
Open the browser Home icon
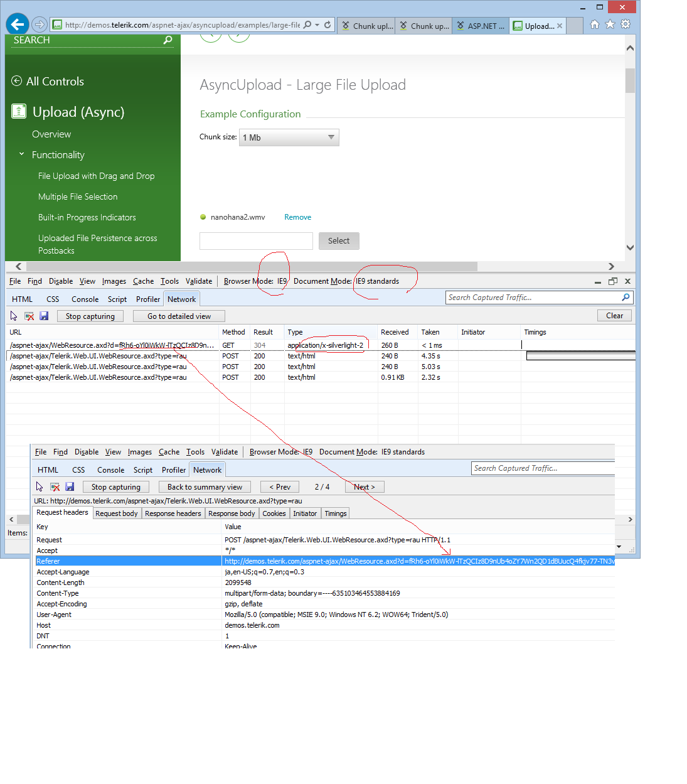(594, 24)
